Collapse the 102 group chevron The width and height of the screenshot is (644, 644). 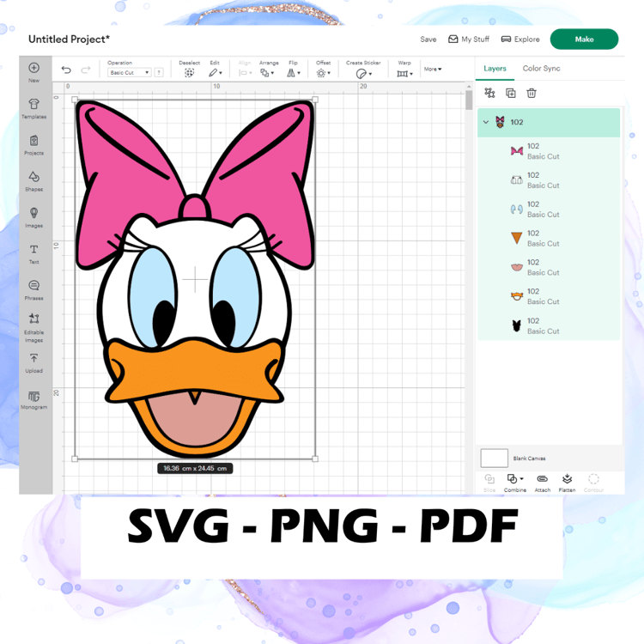click(x=486, y=122)
